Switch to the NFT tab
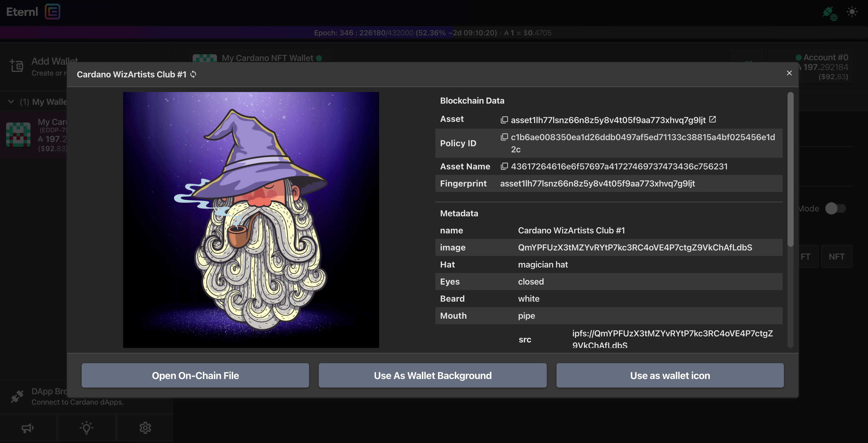This screenshot has height=443, width=868. coord(836,256)
